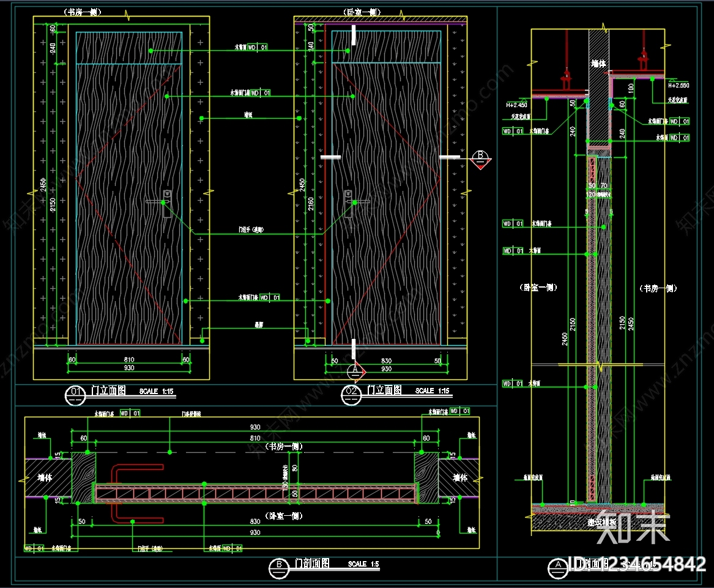The height and width of the screenshot is (588, 714).
Task: Click the 书房一侧 heading above elevation 01
Action: tap(82, 12)
